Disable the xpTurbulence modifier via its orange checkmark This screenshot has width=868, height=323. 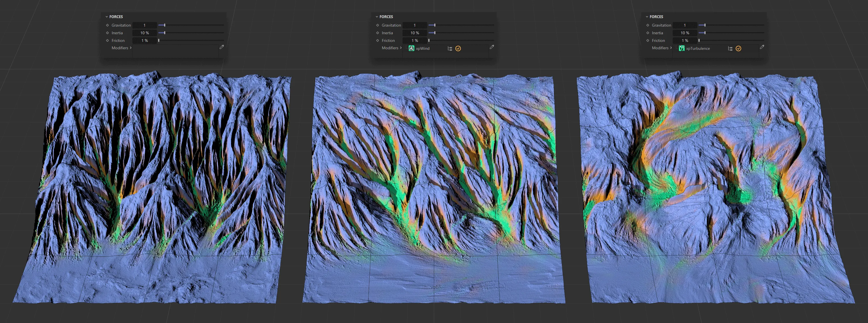738,48
